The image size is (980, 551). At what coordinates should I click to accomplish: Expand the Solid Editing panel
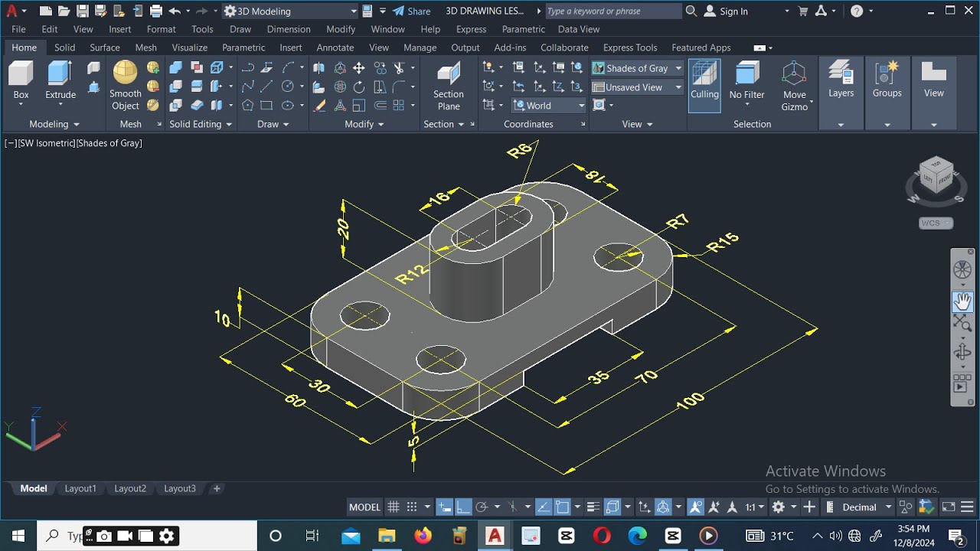pos(201,124)
